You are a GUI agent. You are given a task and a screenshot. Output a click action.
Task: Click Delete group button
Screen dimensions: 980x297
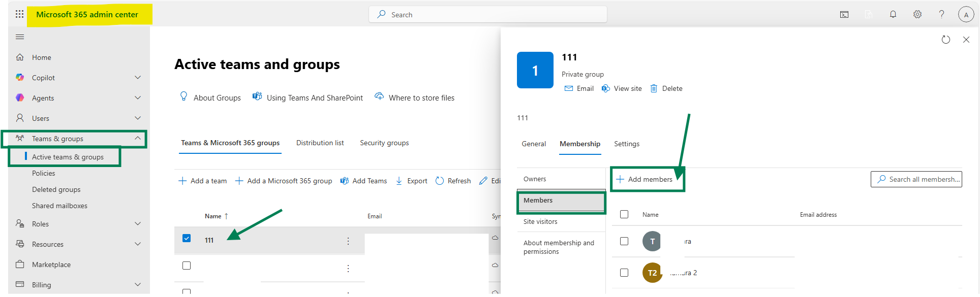[x=666, y=88]
